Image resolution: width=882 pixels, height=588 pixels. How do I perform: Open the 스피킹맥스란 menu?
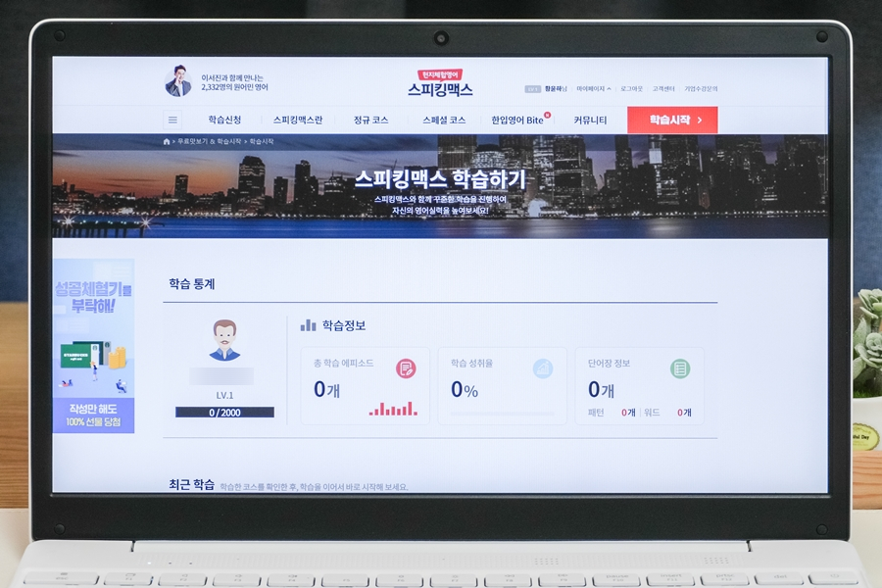click(298, 120)
